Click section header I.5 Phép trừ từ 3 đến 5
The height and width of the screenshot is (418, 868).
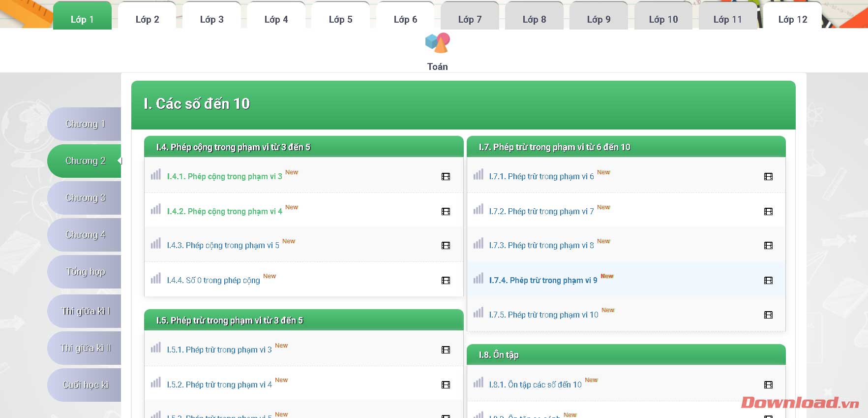click(229, 321)
